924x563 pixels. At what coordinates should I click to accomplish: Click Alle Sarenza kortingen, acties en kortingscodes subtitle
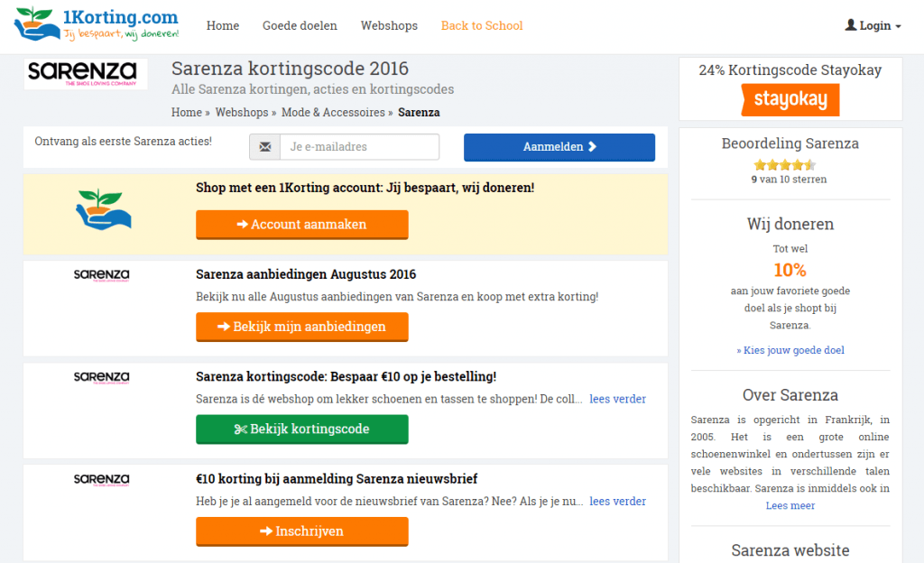(x=313, y=89)
